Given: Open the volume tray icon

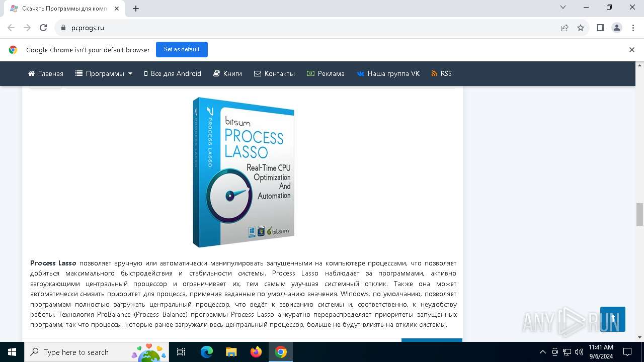Looking at the screenshot, I should pyautogui.click(x=579, y=352).
